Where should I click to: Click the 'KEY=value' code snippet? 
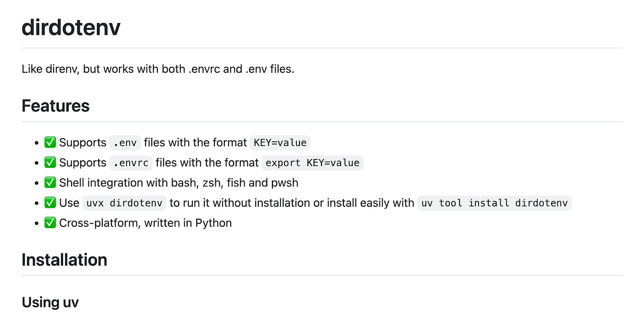(x=280, y=143)
